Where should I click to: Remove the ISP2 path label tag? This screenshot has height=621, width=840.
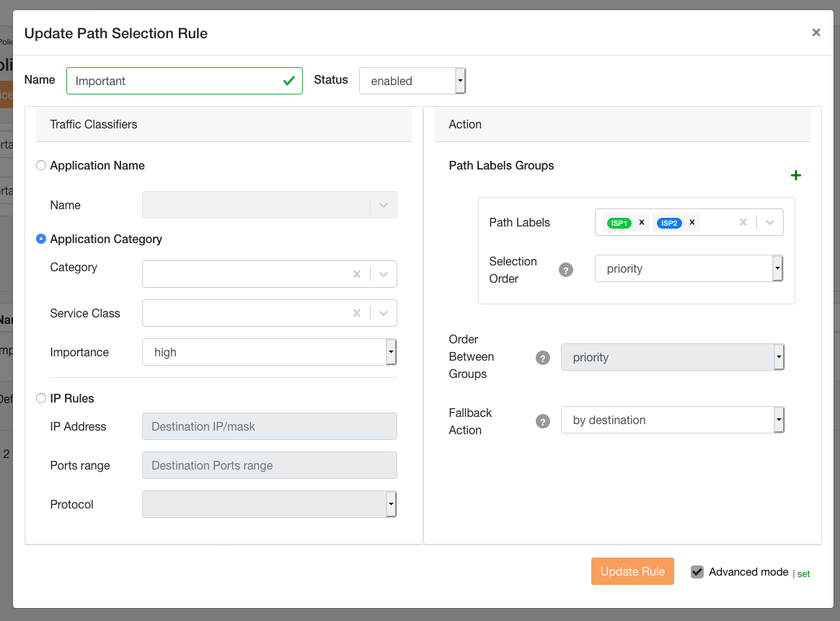tap(691, 223)
